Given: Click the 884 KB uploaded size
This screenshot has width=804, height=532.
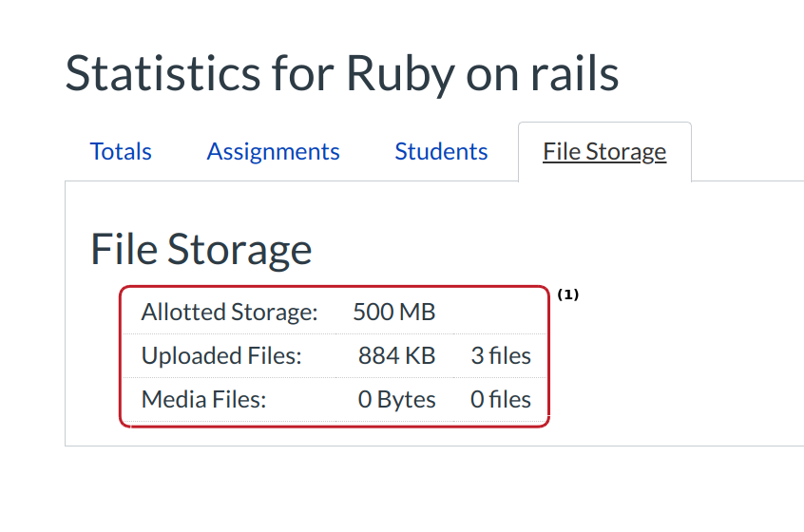Looking at the screenshot, I should (396, 356).
